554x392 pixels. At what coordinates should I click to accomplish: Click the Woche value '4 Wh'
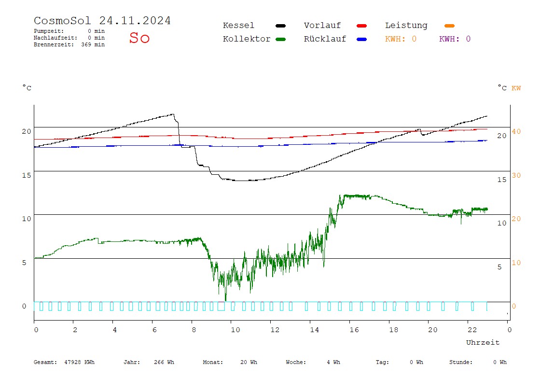pyautogui.click(x=333, y=362)
